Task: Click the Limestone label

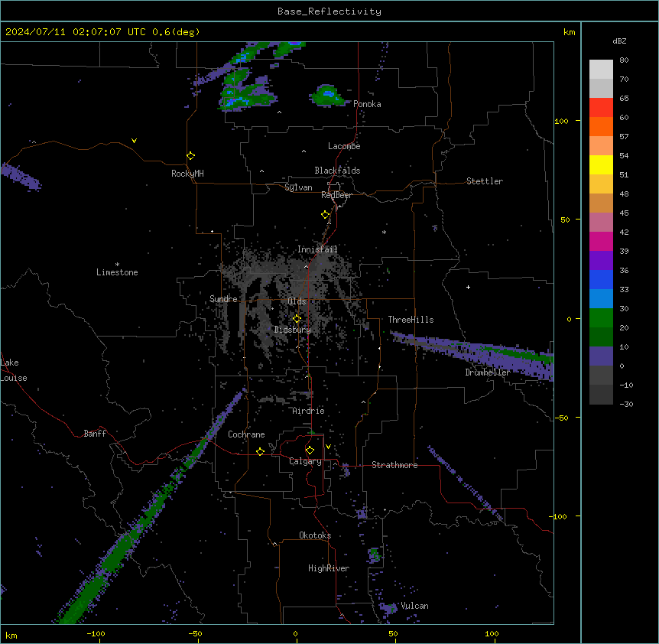Action: [117, 272]
